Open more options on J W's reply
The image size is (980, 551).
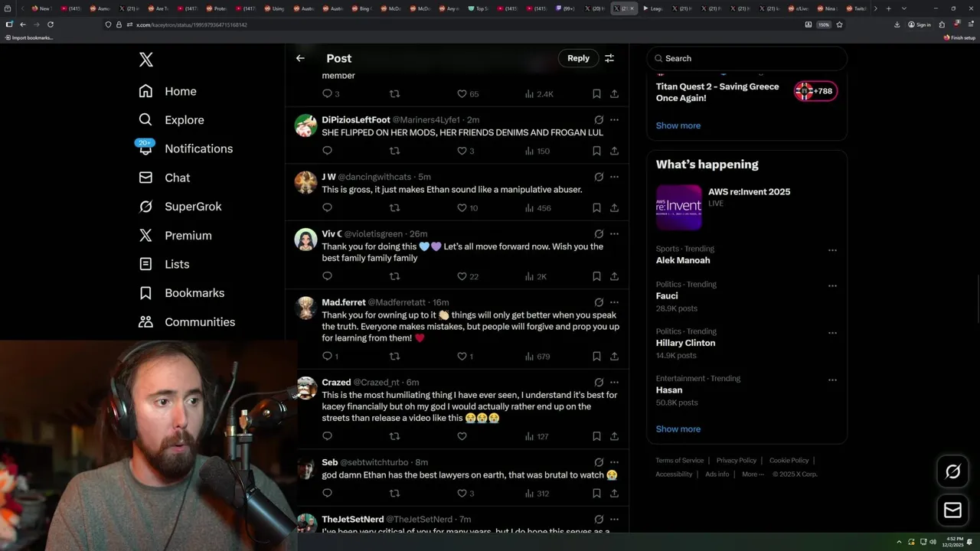tap(614, 177)
